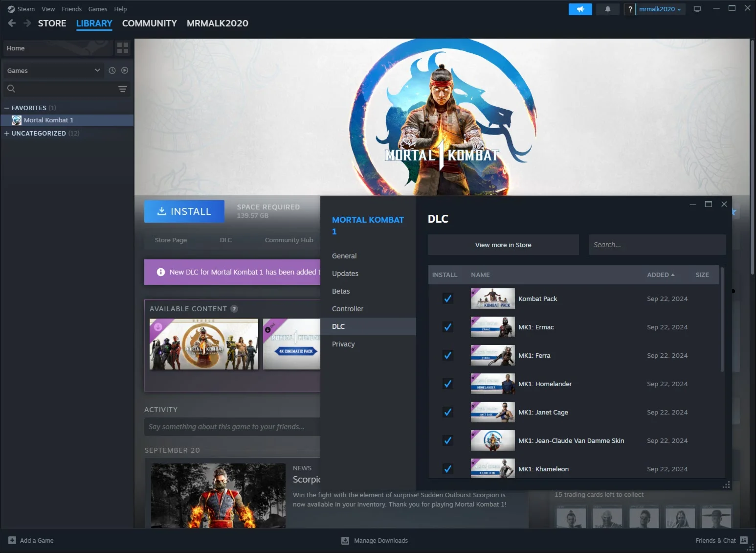Untick the MK1: Homelander checkbox

[447, 384]
